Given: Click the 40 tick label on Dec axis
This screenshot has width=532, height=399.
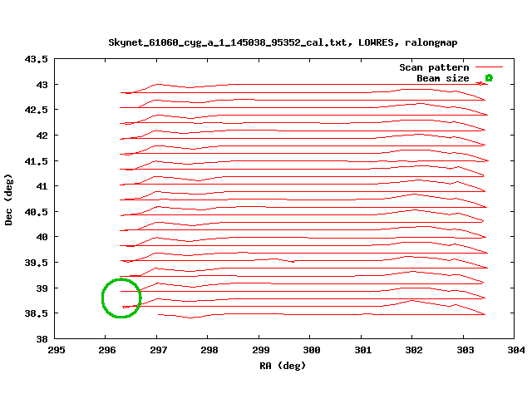Looking at the screenshot, I should tap(42, 237).
